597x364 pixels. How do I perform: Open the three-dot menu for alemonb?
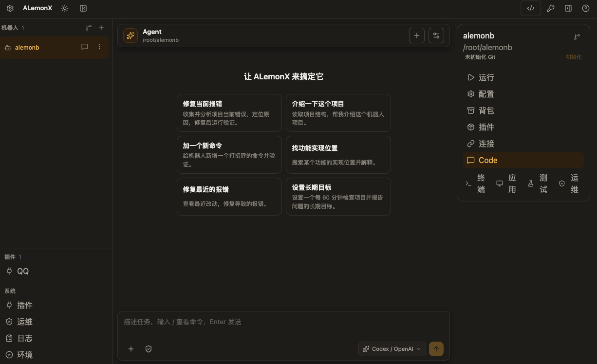(x=99, y=47)
